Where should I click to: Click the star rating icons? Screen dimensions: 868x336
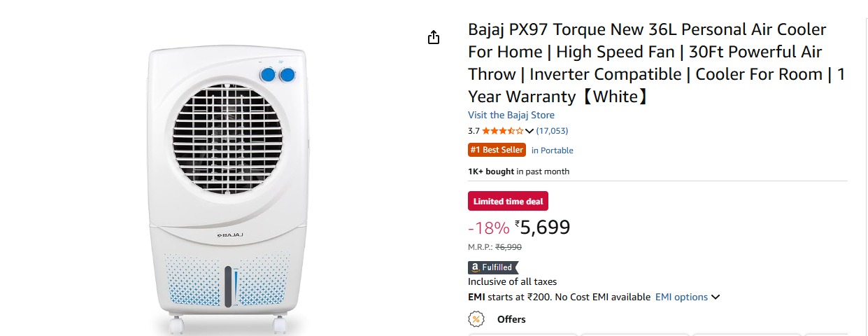tap(502, 131)
